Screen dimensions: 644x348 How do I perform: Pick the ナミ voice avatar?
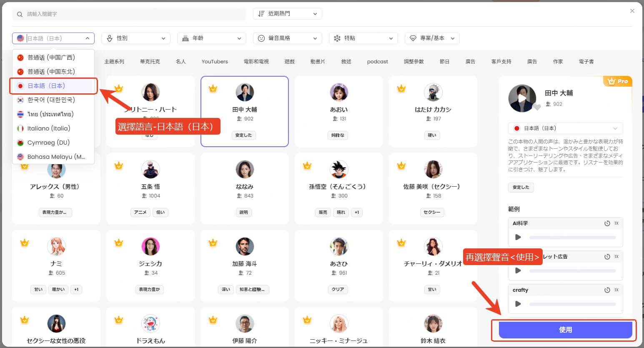click(x=56, y=247)
